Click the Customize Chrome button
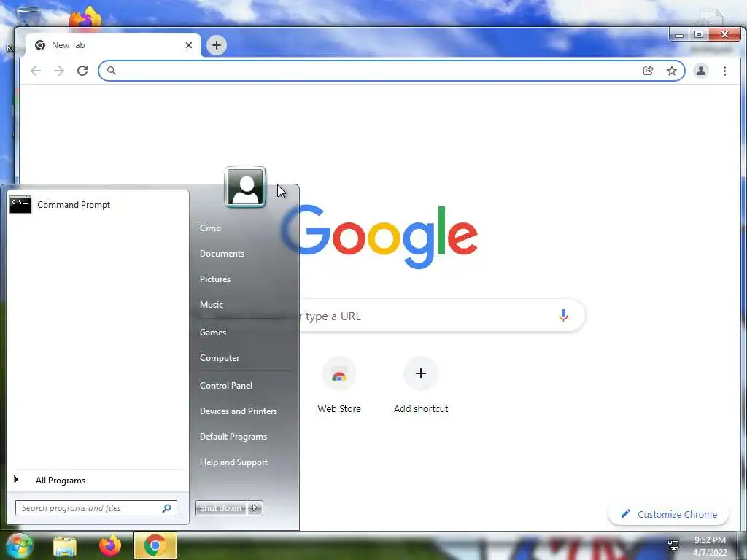The width and height of the screenshot is (747, 560). 669,514
